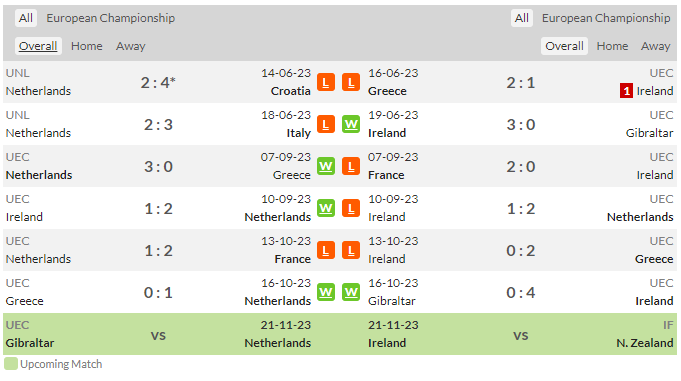The width and height of the screenshot is (681, 381).
Task: Click the win badge for Netherlands vs Greece 07-09-23
Action: (326, 166)
